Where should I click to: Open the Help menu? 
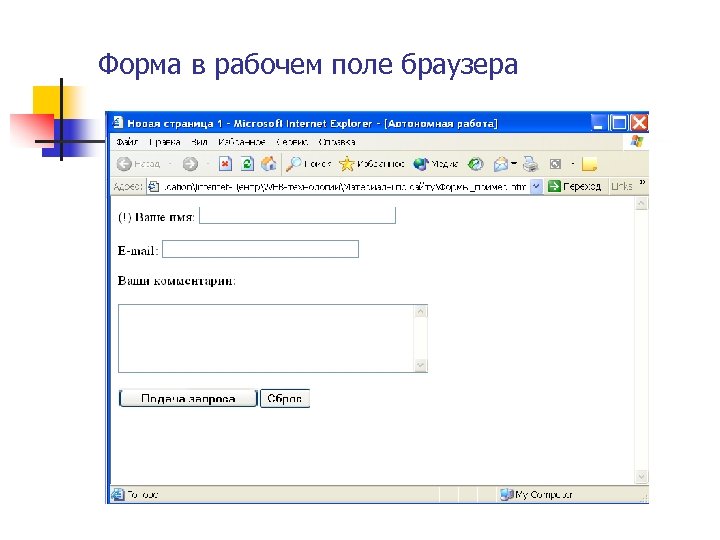pyautogui.click(x=337, y=142)
